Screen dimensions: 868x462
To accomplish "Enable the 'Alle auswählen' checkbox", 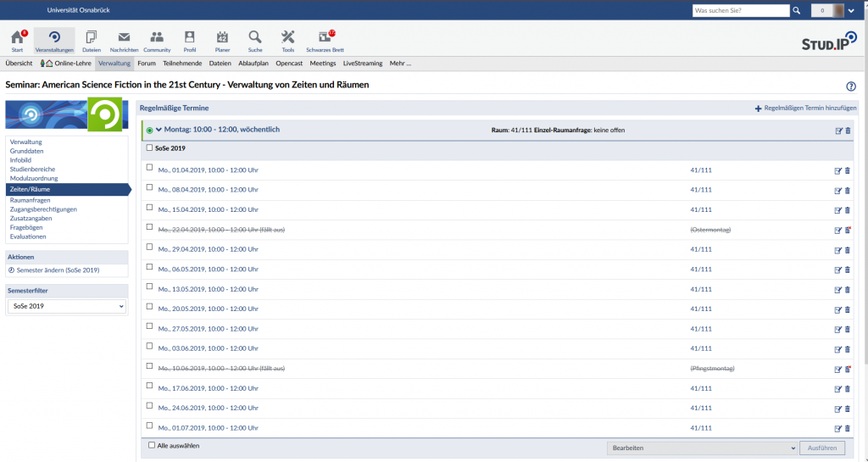I will [x=152, y=445].
